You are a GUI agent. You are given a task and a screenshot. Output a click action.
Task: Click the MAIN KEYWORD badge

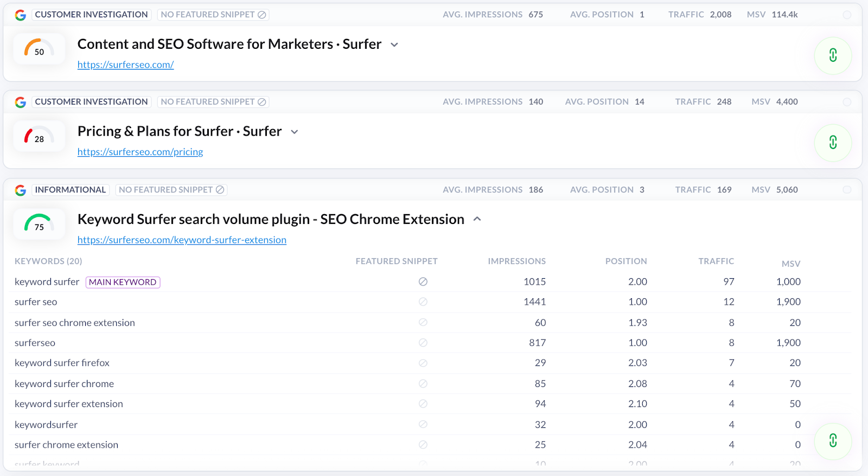tap(123, 282)
